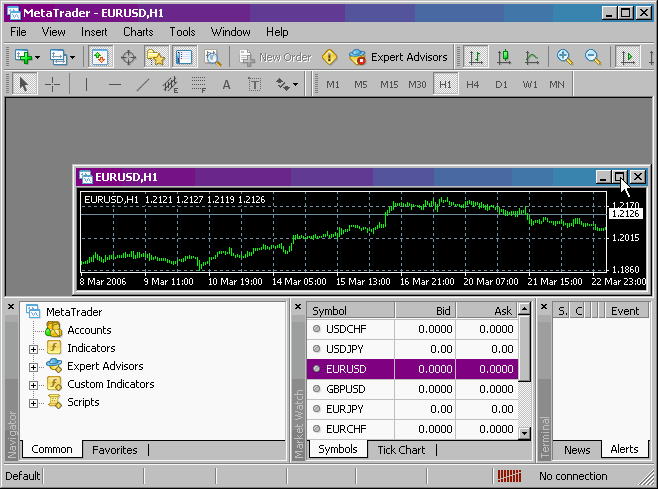Click Market Watch scrollbar down arrow
Viewport: 658px width, 489px height.
pyautogui.click(x=525, y=433)
